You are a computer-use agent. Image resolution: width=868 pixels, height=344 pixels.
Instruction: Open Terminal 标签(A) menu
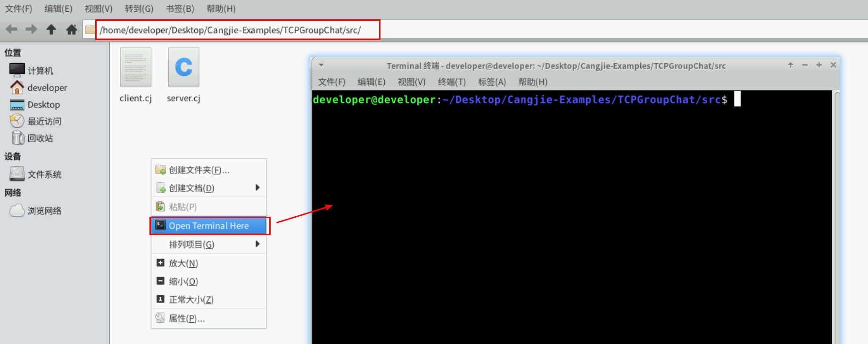(492, 82)
